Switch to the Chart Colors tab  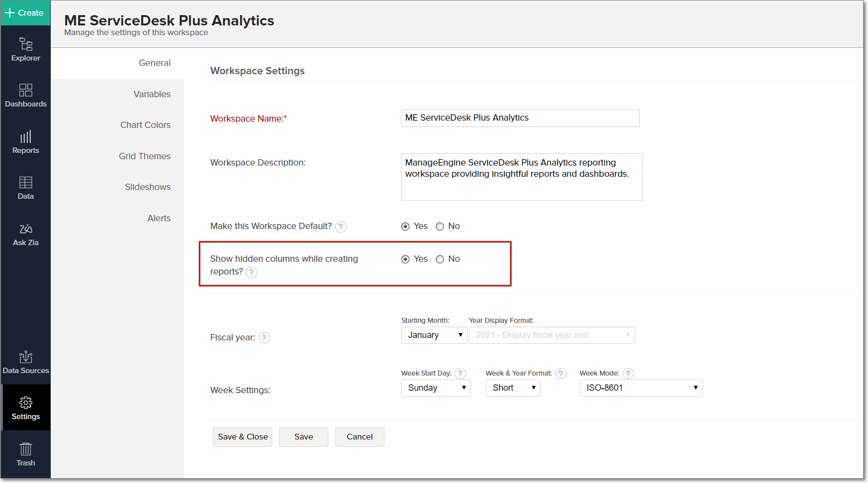145,125
